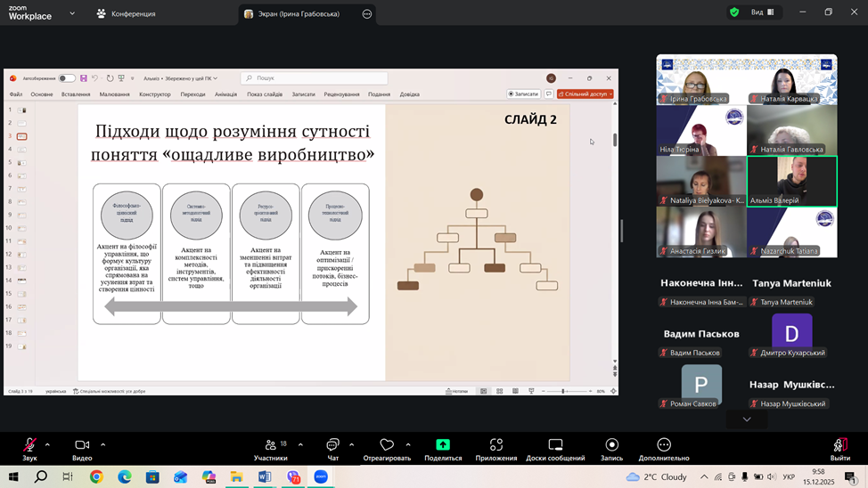Open the Чат chat panel
This screenshot has width=868, height=488.
point(332,445)
